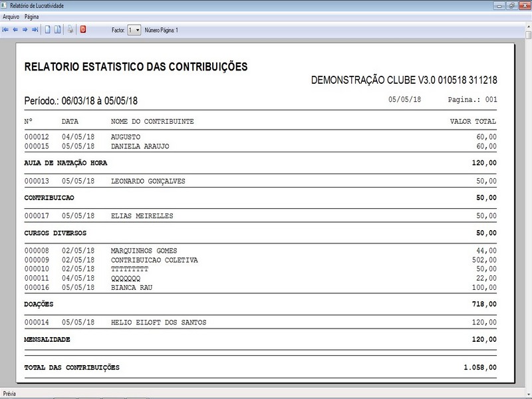Click the 120,00 total for AULA DE NATAÇÃO
532x399 pixels.
pyautogui.click(x=484, y=163)
